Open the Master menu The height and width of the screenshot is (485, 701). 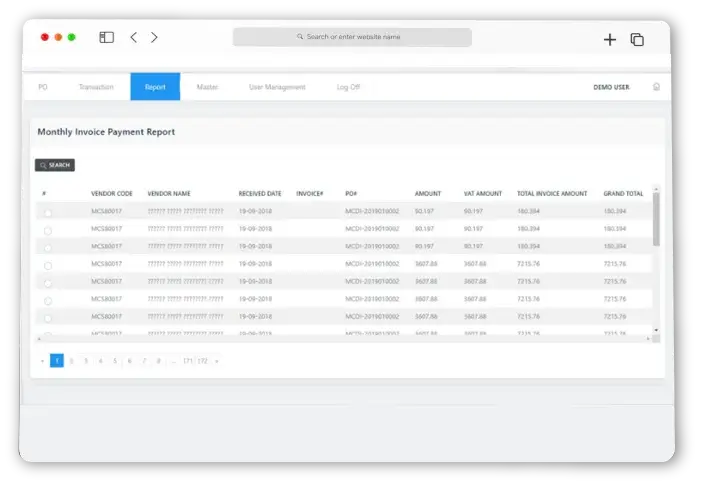pos(207,87)
